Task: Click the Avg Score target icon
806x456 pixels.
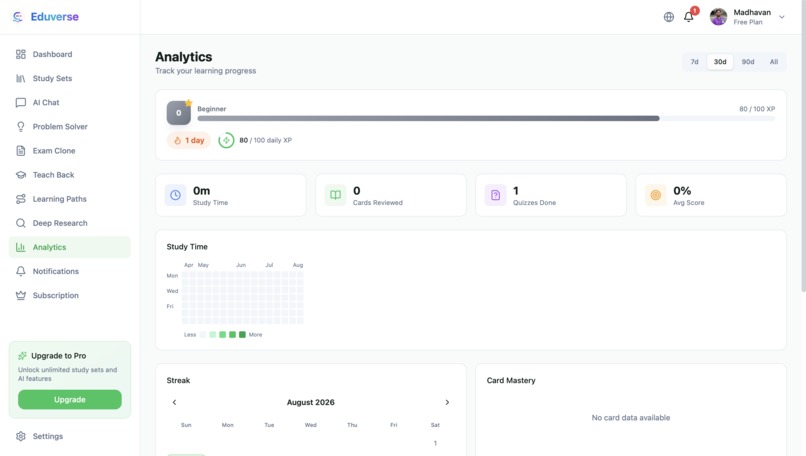Action: 655,195
